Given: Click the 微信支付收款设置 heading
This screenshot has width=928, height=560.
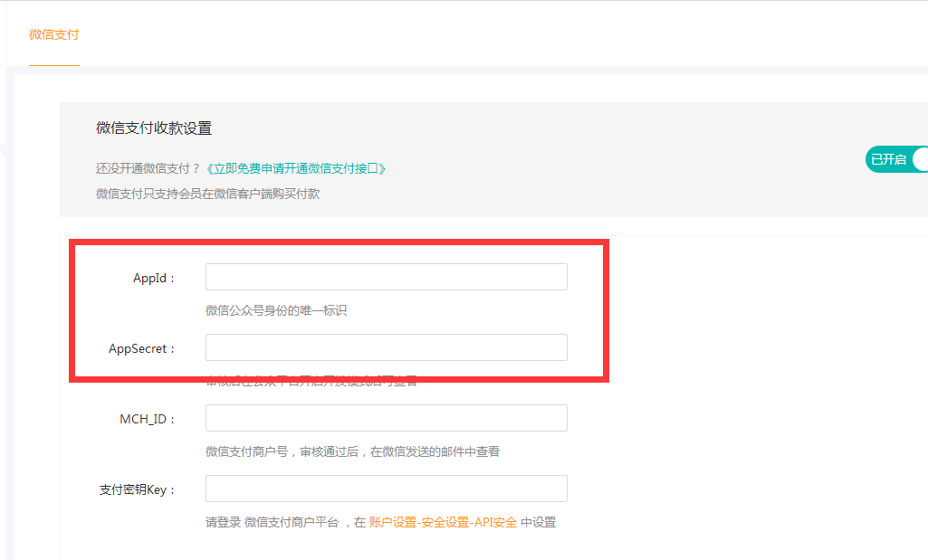Looking at the screenshot, I should pos(154,128).
